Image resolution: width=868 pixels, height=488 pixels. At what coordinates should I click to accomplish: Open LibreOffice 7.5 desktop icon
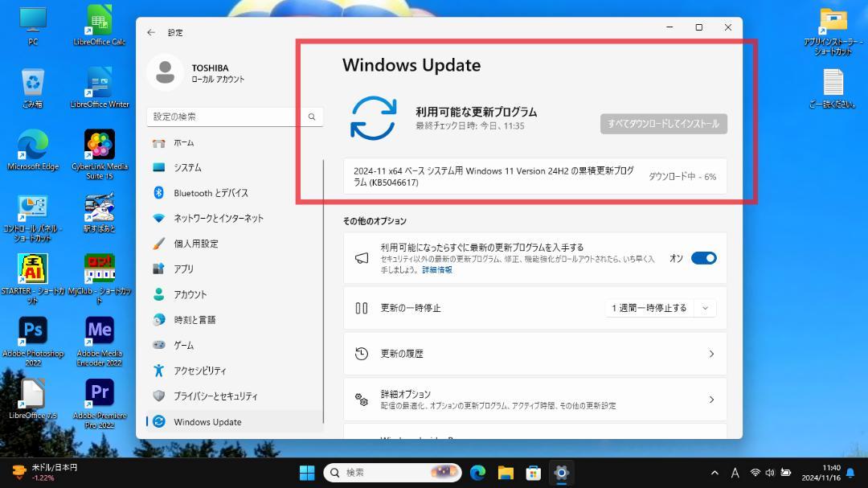coord(33,399)
